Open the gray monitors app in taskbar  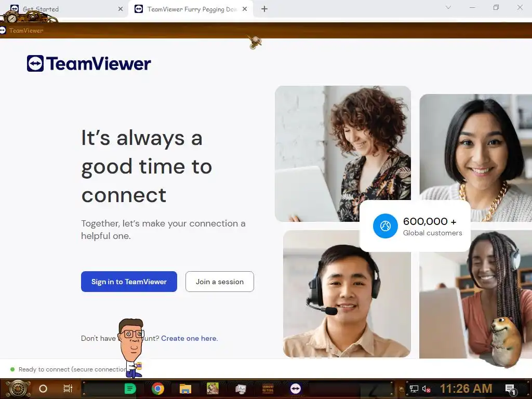241,389
